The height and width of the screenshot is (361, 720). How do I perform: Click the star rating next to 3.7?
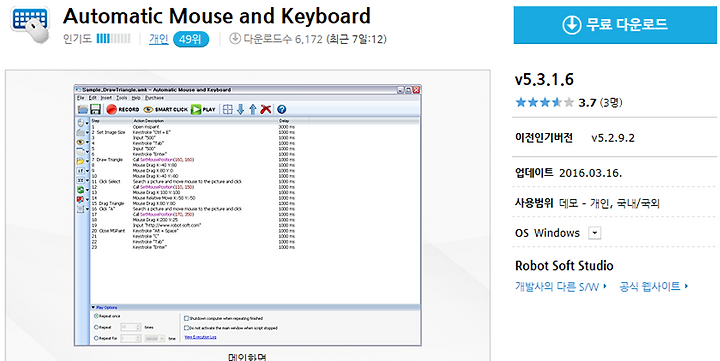pyautogui.click(x=544, y=102)
